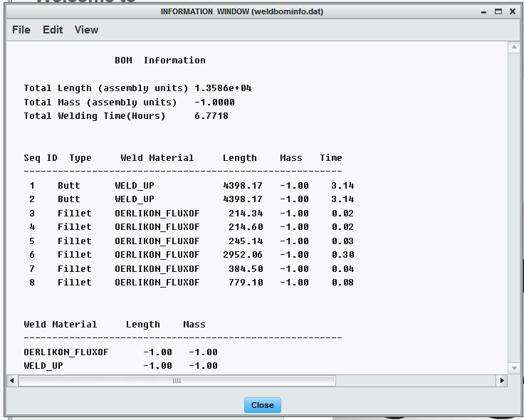Click 'Total Mass (assembly units)' label
Image resolution: width=524 pixels, height=420 pixels.
coord(100,103)
